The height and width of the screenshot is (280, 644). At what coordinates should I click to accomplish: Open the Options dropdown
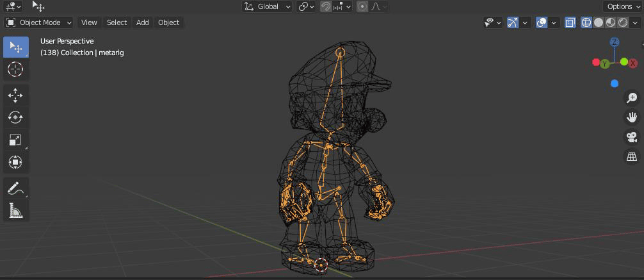[623, 6]
